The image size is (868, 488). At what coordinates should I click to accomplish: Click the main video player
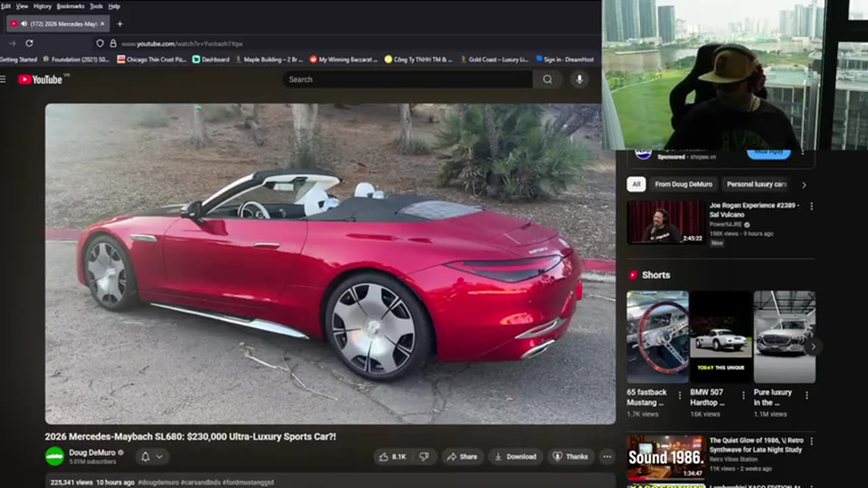click(330, 264)
